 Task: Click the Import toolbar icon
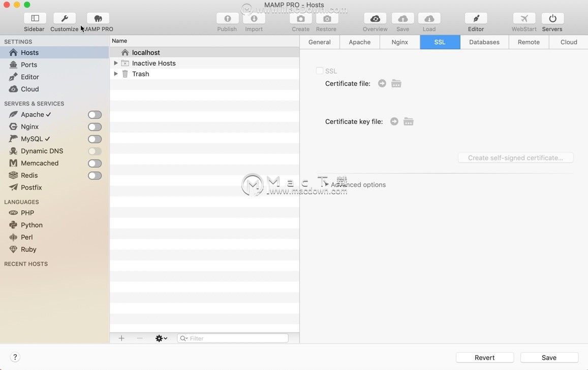(254, 18)
